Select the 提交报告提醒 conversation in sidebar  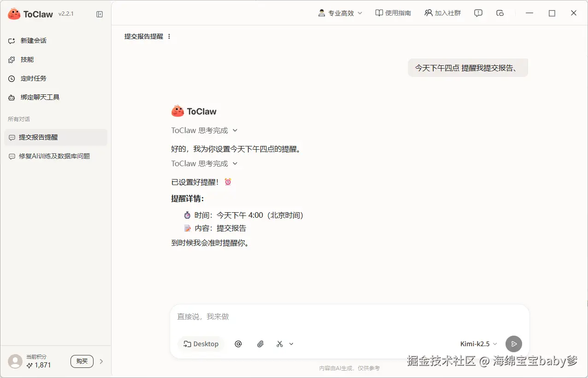[x=55, y=137]
